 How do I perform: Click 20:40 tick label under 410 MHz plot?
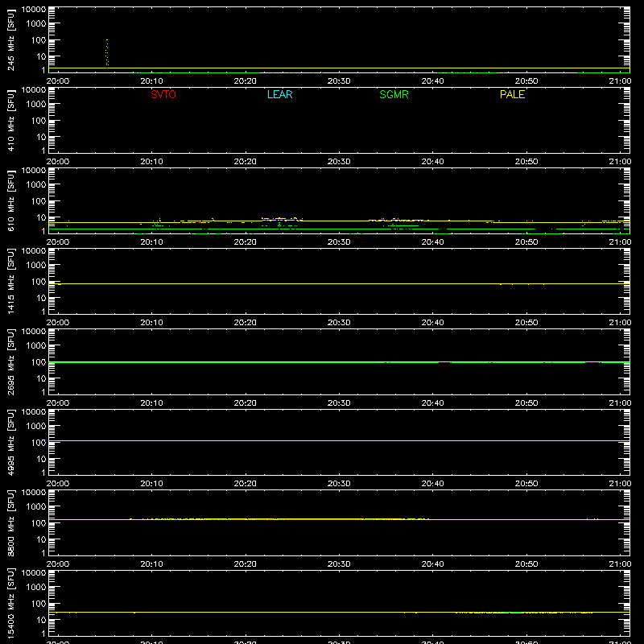tap(432, 162)
